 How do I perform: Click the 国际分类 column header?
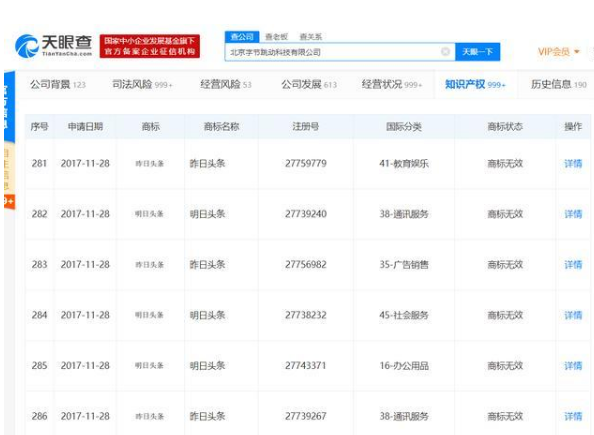click(404, 127)
